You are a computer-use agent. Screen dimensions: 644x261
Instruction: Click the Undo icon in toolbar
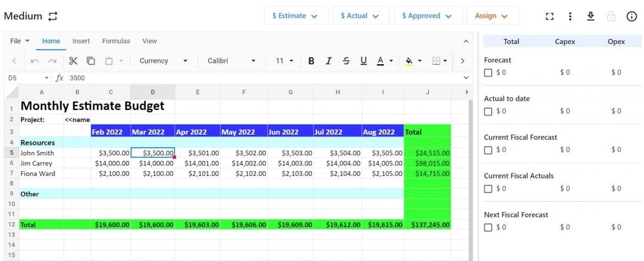point(35,61)
